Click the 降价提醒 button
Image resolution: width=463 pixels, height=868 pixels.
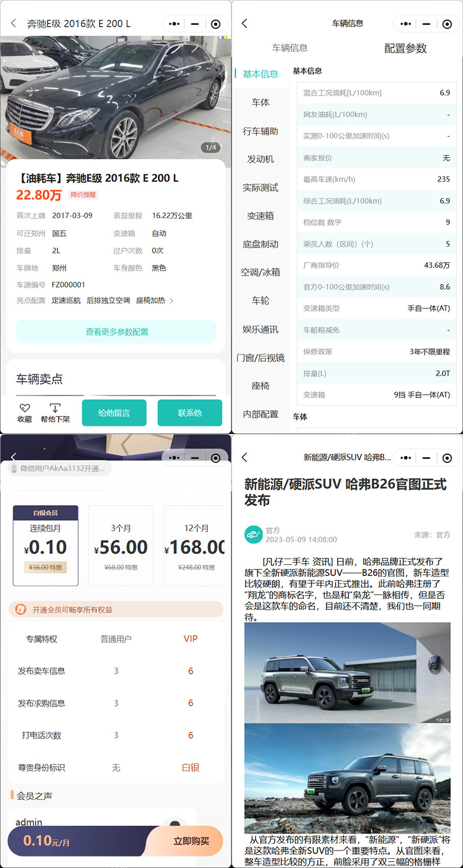pyautogui.click(x=83, y=195)
